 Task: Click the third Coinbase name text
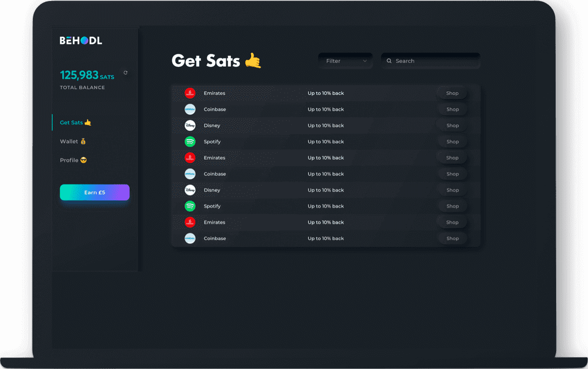point(215,238)
